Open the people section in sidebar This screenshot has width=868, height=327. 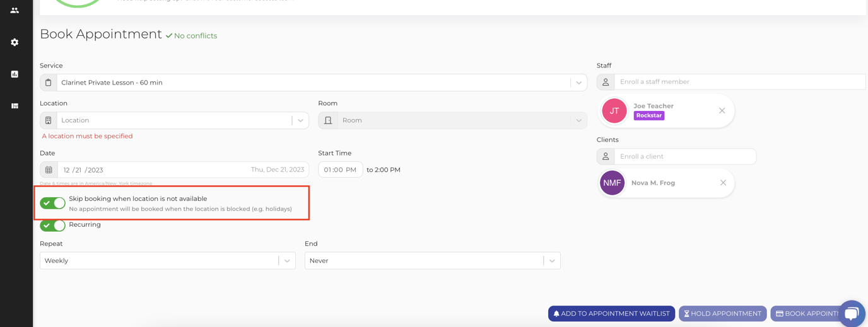tap(15, 10)
